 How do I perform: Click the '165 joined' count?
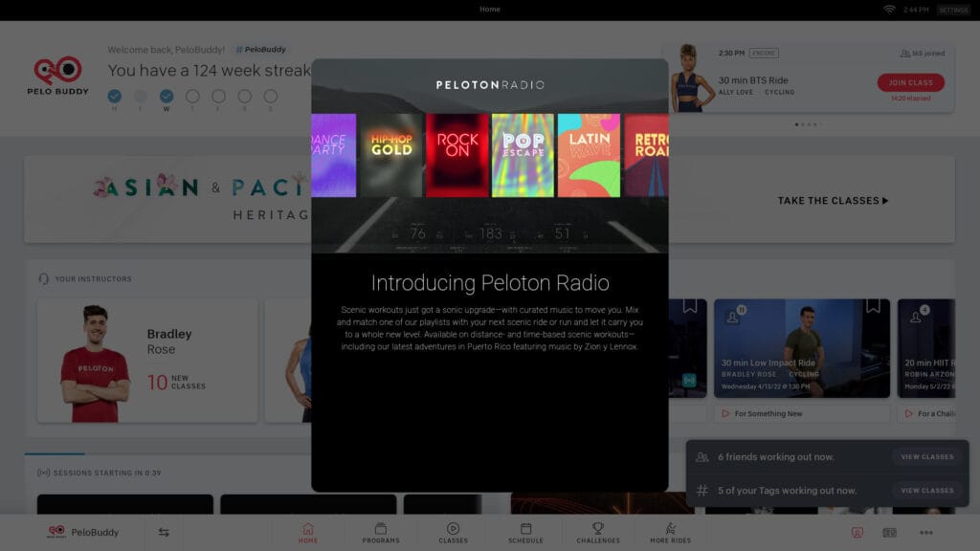click(927, 54)
